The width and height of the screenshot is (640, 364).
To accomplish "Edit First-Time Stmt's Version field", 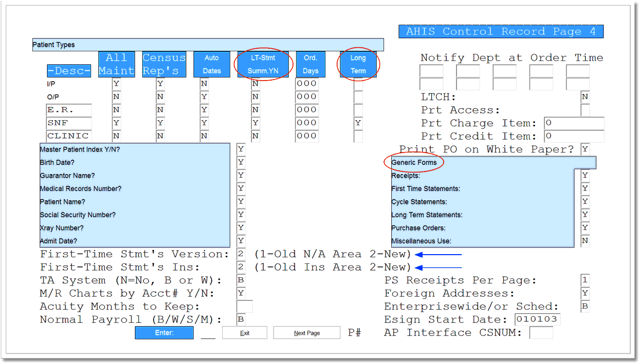I will 241,254.
